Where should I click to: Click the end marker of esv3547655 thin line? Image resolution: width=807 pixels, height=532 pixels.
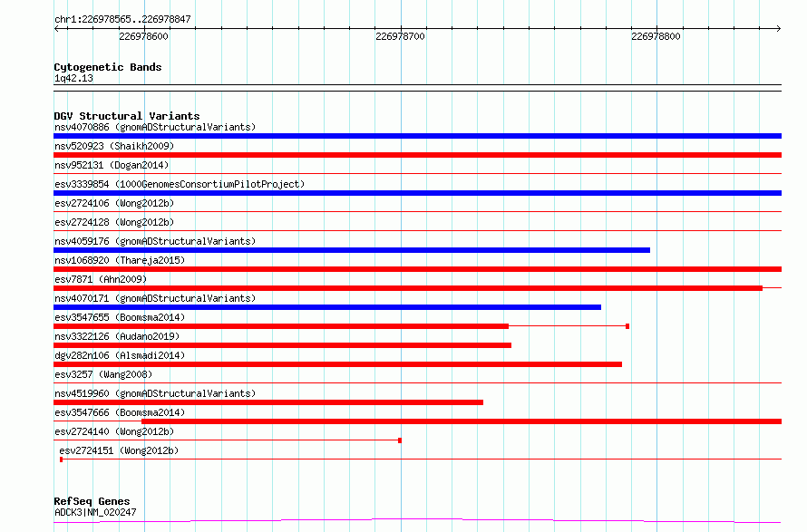[627, 326]
